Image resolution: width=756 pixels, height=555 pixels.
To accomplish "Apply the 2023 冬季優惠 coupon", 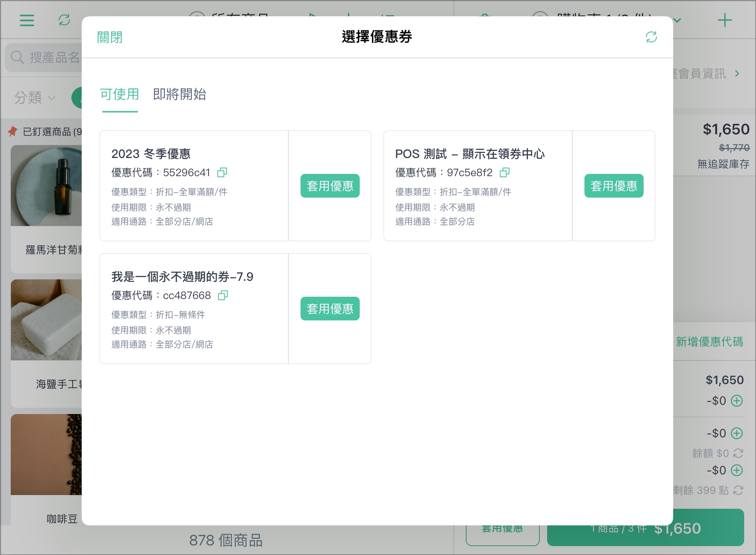I will click(330, 186).
